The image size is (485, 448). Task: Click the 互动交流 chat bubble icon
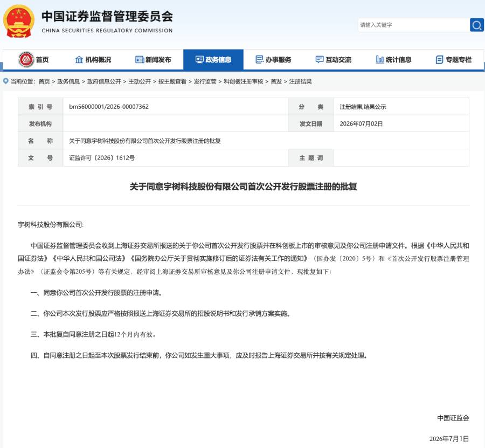pos(320,59)
